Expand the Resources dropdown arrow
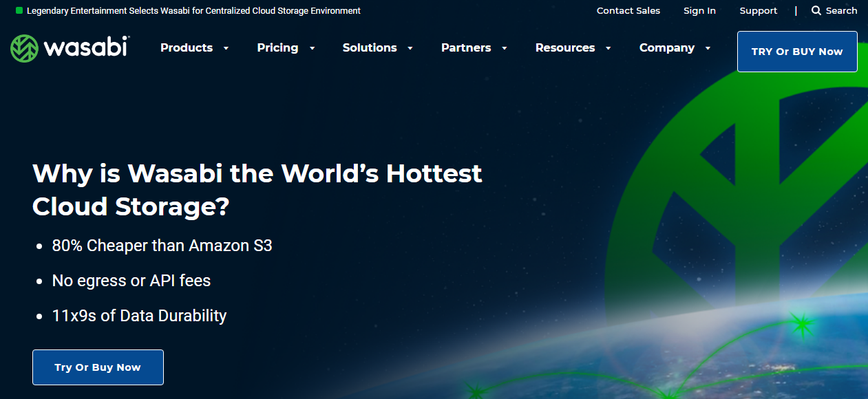 pos(608,48)
